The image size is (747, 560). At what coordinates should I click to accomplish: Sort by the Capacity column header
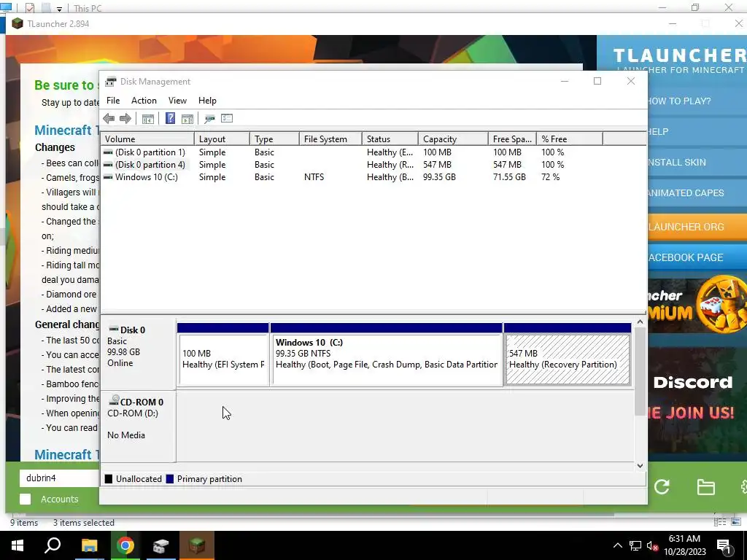[x=453, y=139]
